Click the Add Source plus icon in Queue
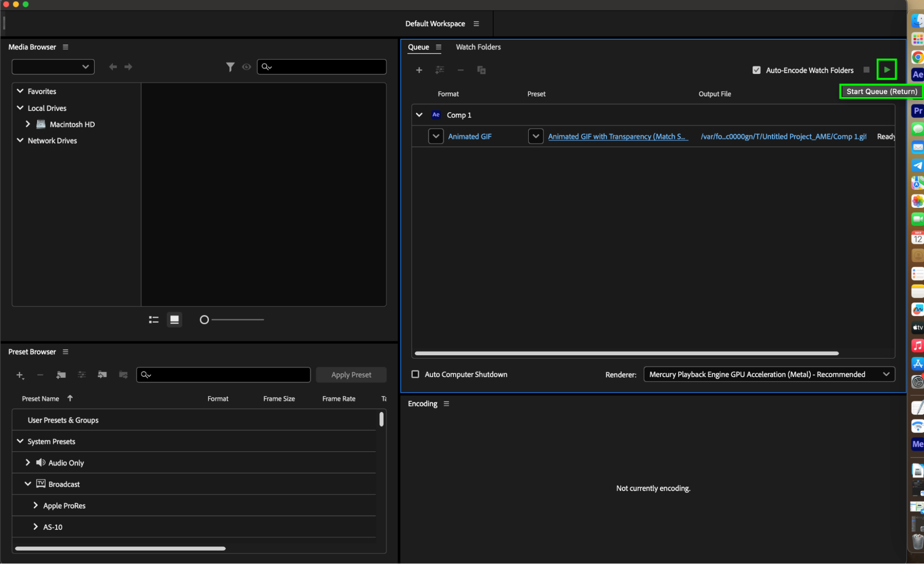 (419, 70)
